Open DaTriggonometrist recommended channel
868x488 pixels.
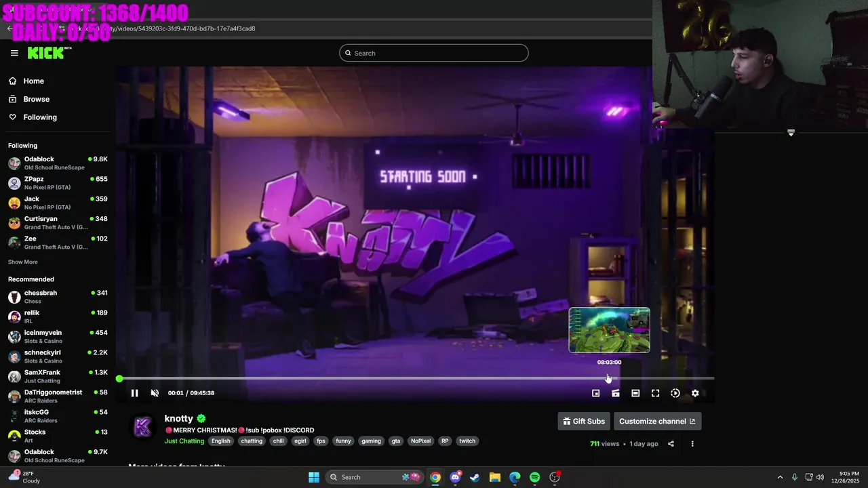(58, 396)
